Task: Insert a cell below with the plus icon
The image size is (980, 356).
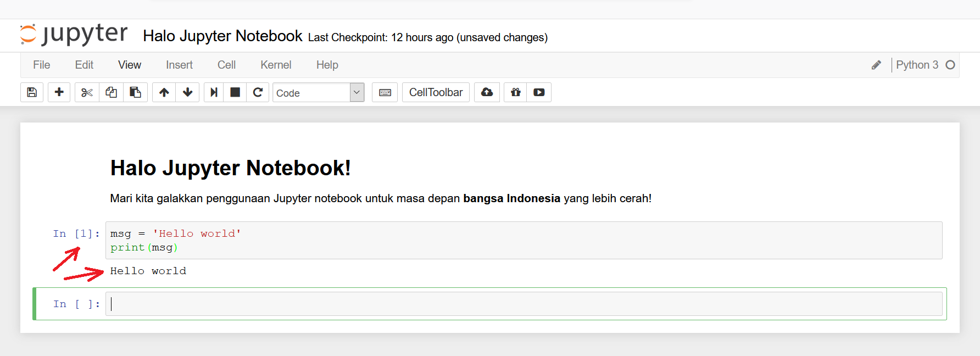Action: point(59,92)
